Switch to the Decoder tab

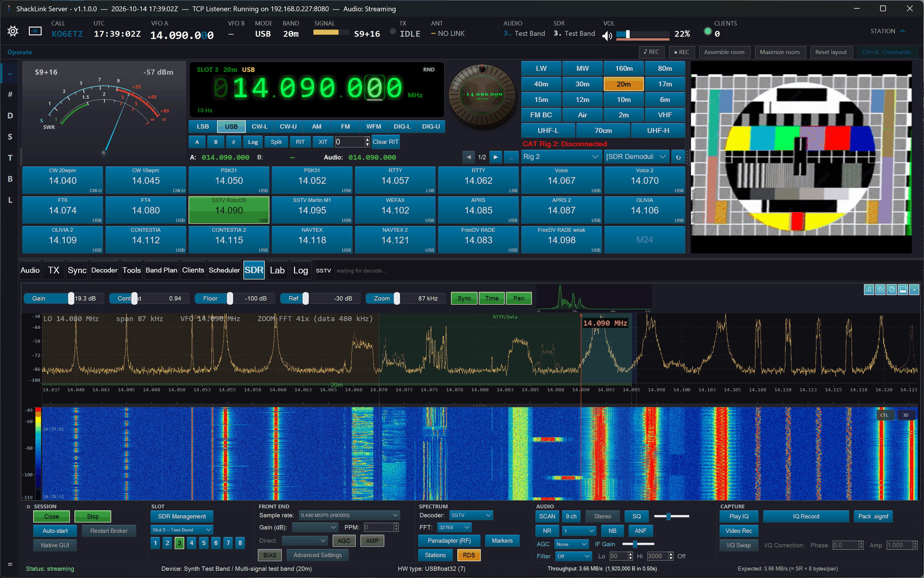coord(104,270)
